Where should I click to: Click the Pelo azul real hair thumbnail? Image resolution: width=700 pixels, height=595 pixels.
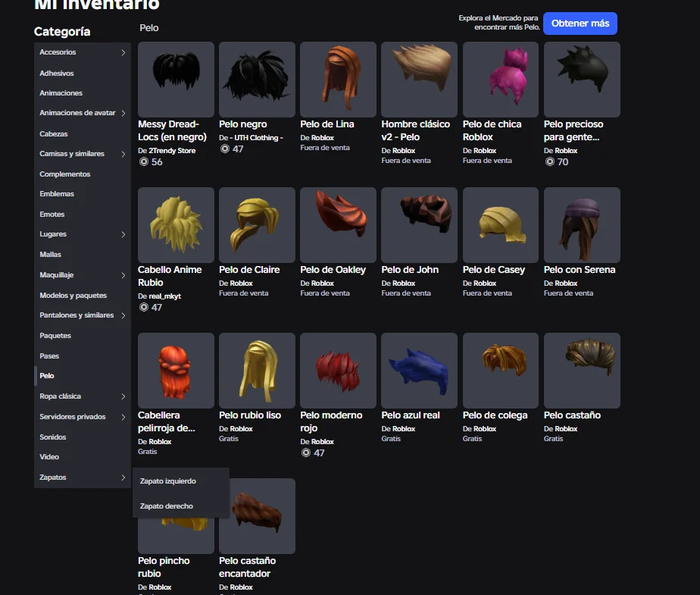(x=419, y=371)
